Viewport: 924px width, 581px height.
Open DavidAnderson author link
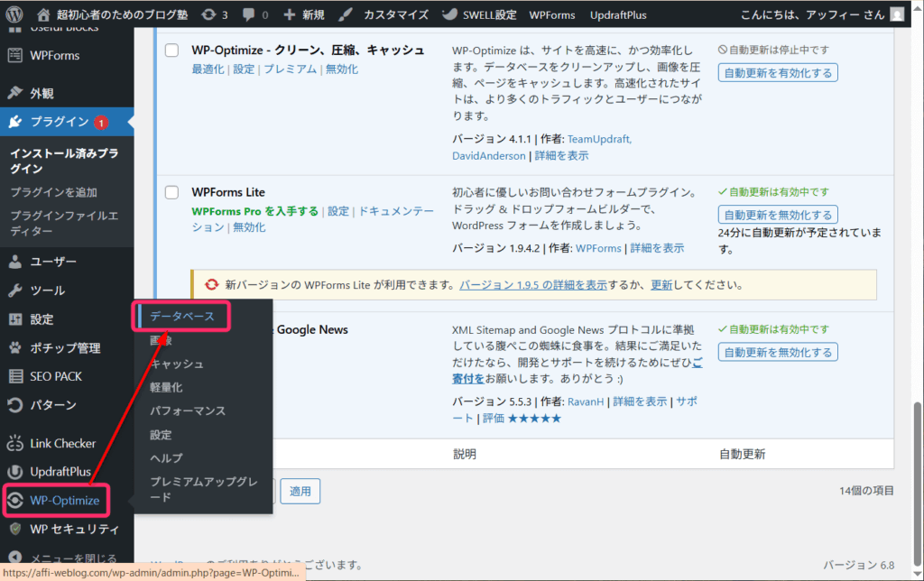(x=488, y=155)
